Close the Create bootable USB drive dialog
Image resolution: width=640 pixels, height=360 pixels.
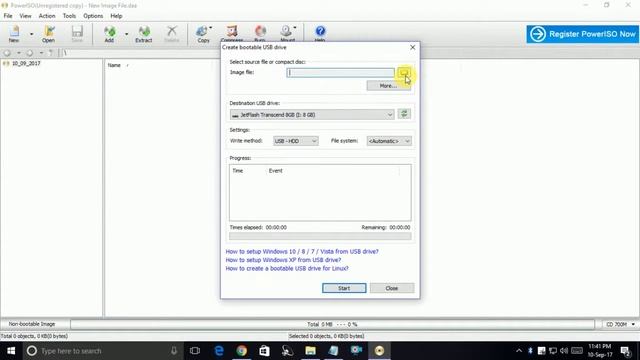pyautogui.click(x=413, y=47)
